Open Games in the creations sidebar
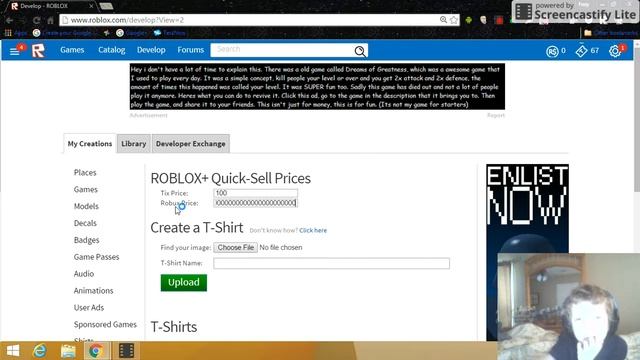 click(86, 189)
